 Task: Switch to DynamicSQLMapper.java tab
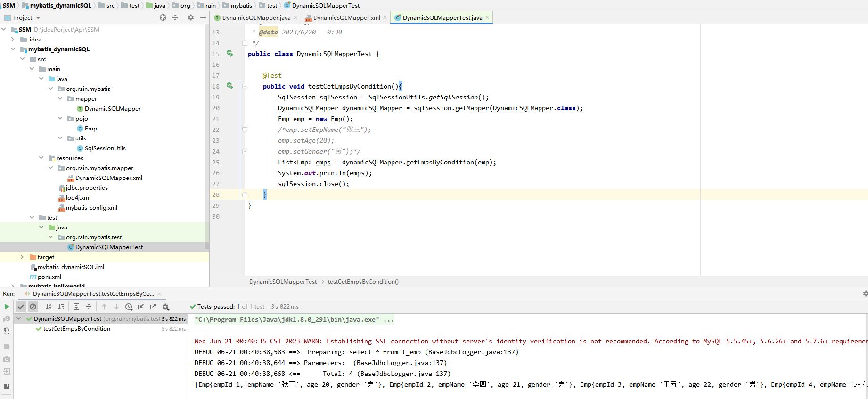pyautogui.click(x=256, y=17)
